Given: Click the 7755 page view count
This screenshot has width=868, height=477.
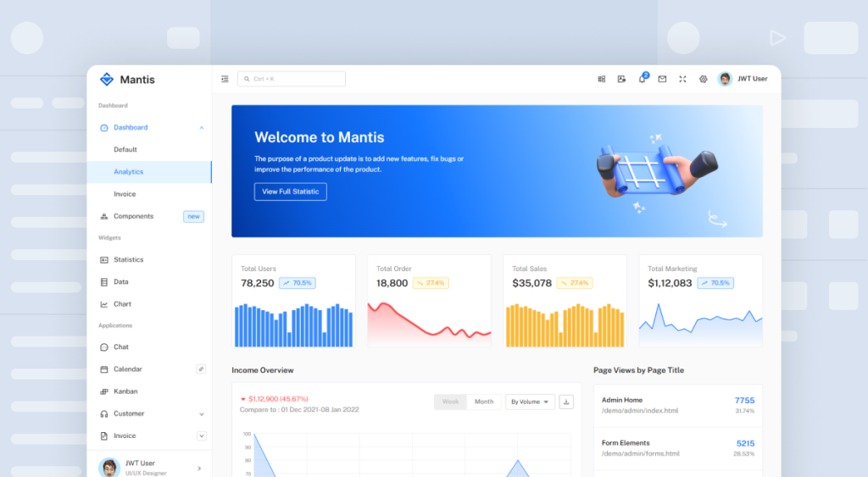Looking at the screenshot, I should (744, 400).
